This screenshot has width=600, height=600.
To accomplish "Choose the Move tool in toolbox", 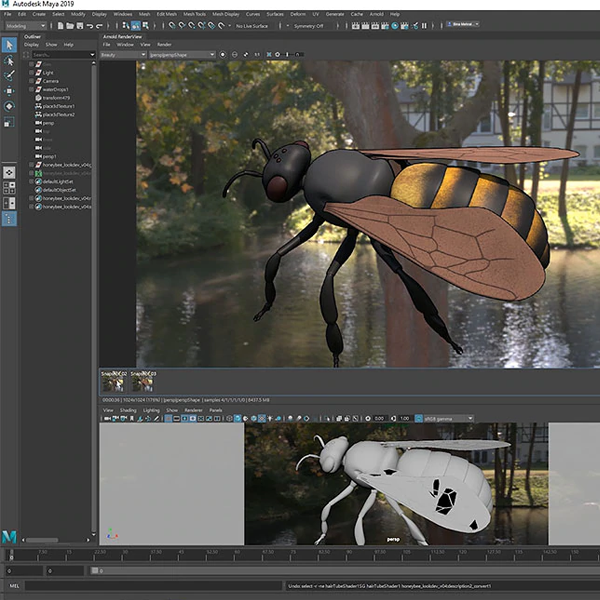I will pos(9,90).
